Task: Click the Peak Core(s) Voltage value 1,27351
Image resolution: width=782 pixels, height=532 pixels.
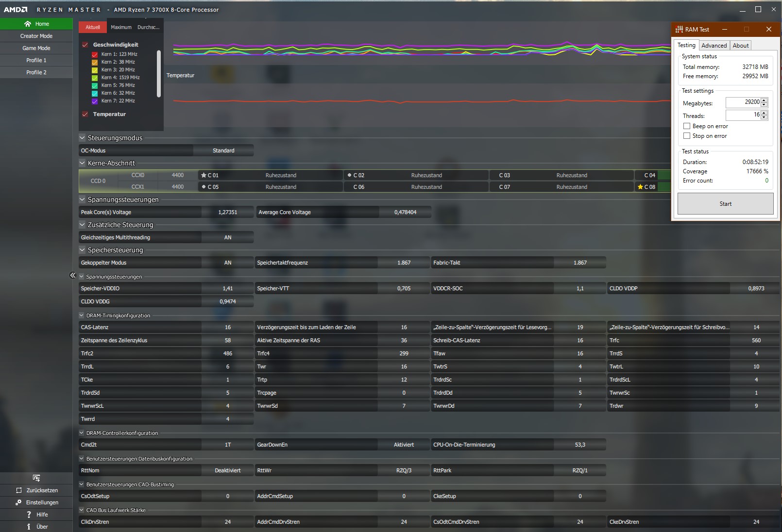Action: (228, 212)
